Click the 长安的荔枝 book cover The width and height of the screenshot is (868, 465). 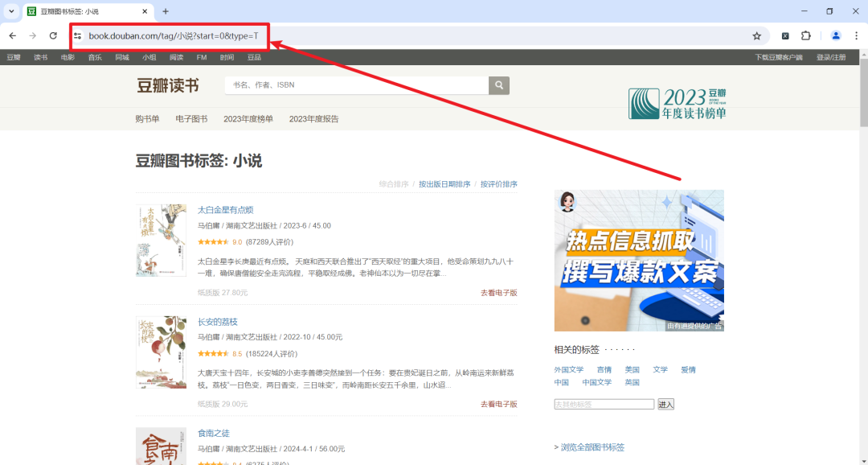pos(161,352)
